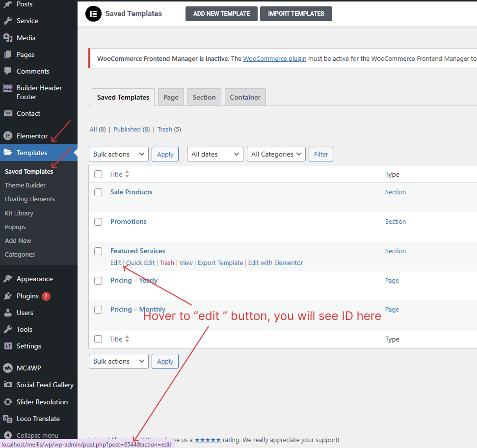Click the five-star rating link
Image resolution: width=477 pixels, height=448 pixels.
pos(208,440)
